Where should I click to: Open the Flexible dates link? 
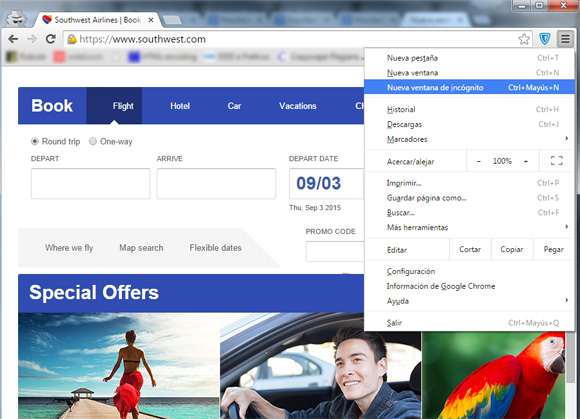215,248
